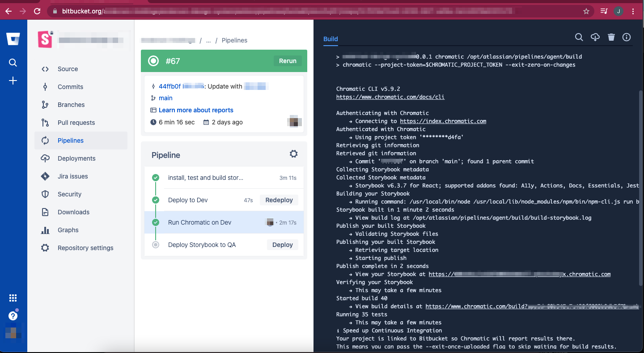
Task: Select install, test and build step
Action: [224, 178]
